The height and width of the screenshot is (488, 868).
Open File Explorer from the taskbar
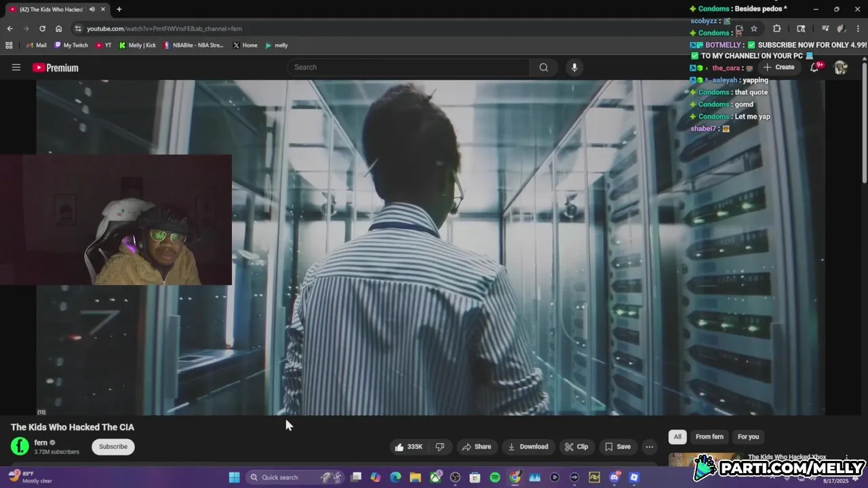coord(415,477)
